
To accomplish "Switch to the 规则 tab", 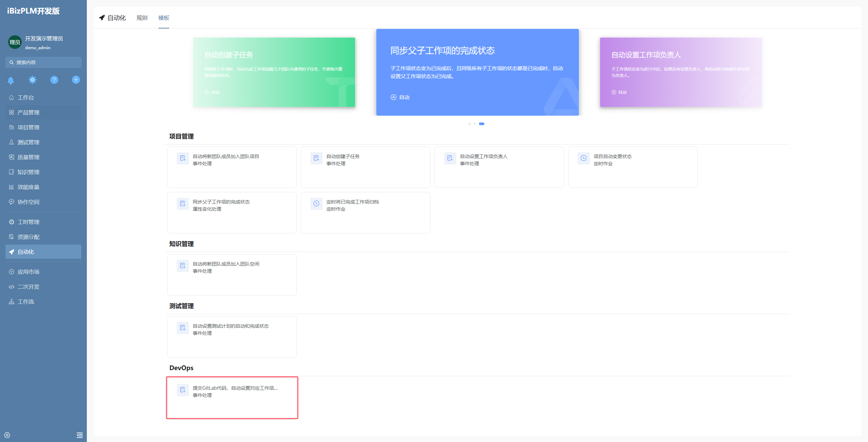I will [x=142, y=18].
